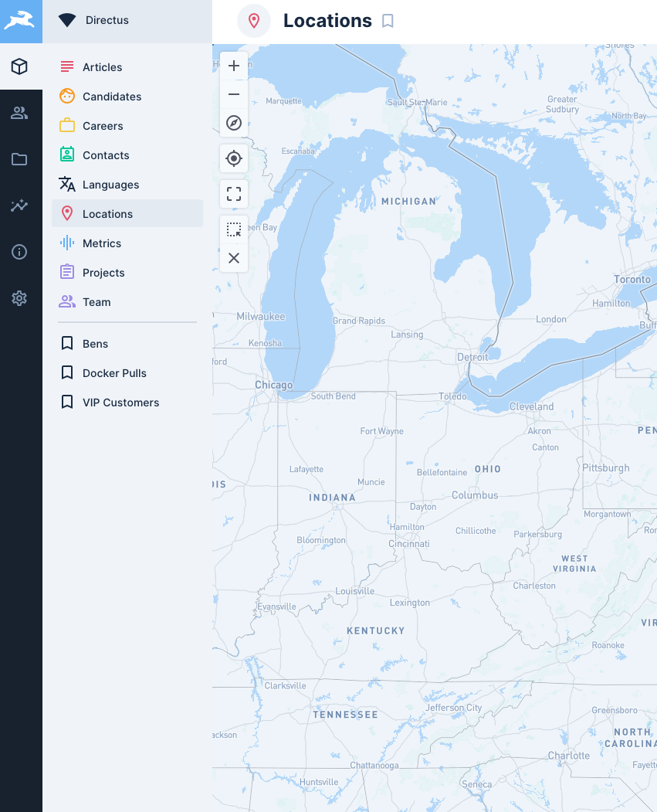Click the Directus project name header

coord(127,21)
